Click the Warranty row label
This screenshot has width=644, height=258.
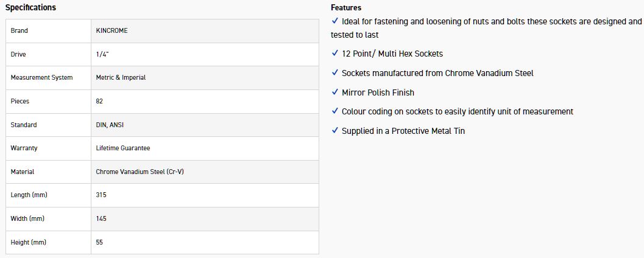23,148
